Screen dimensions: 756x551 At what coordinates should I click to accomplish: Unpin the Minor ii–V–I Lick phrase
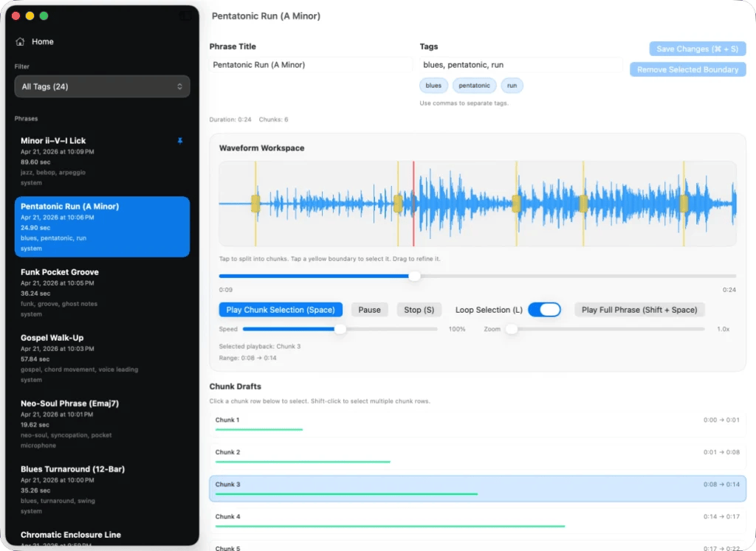180,140
